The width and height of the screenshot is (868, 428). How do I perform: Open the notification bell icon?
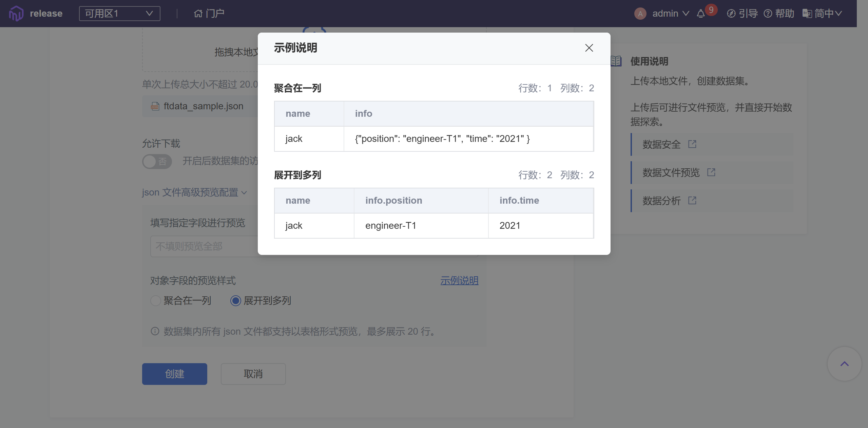click(x=700, y=14)
